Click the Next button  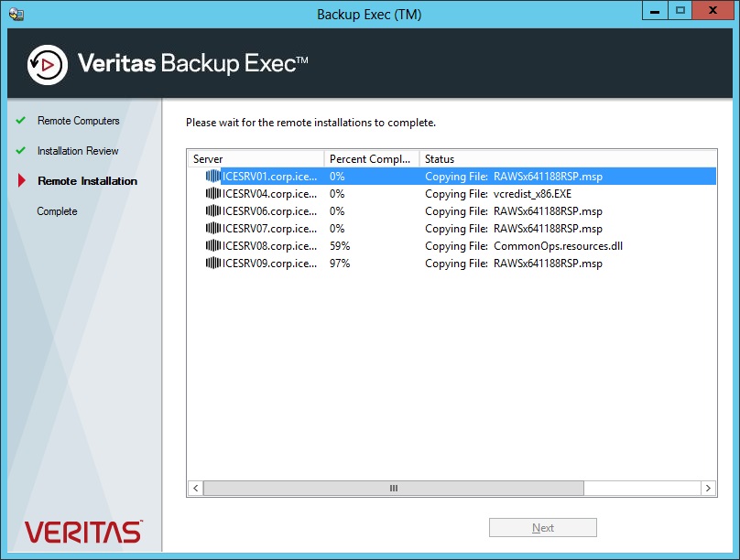(x=543, y=527)
